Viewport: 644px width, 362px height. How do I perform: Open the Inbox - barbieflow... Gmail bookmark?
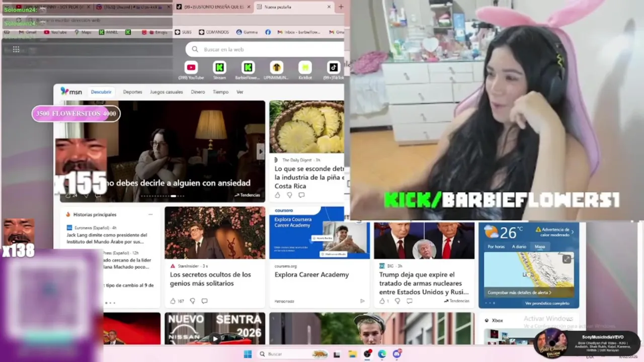coord(299,32)
